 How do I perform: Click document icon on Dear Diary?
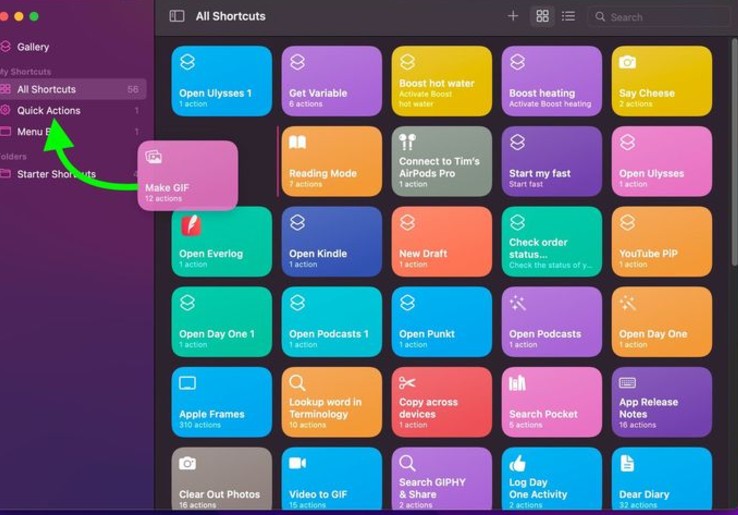[627, 463]
